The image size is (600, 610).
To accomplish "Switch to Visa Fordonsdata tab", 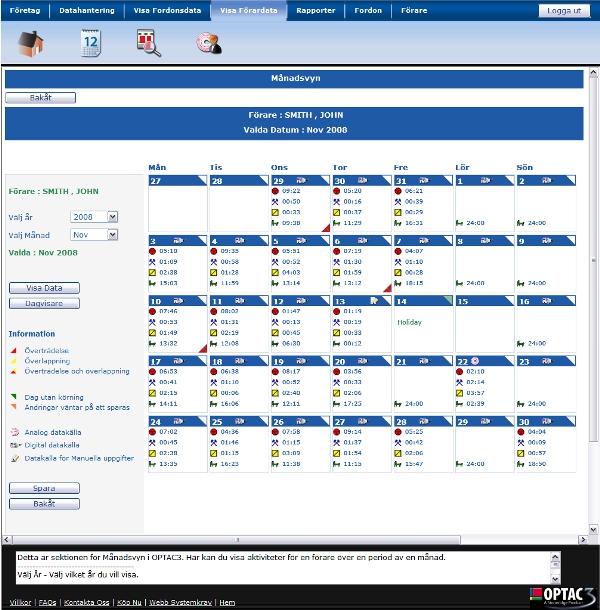I will click(x=167, y=11).
